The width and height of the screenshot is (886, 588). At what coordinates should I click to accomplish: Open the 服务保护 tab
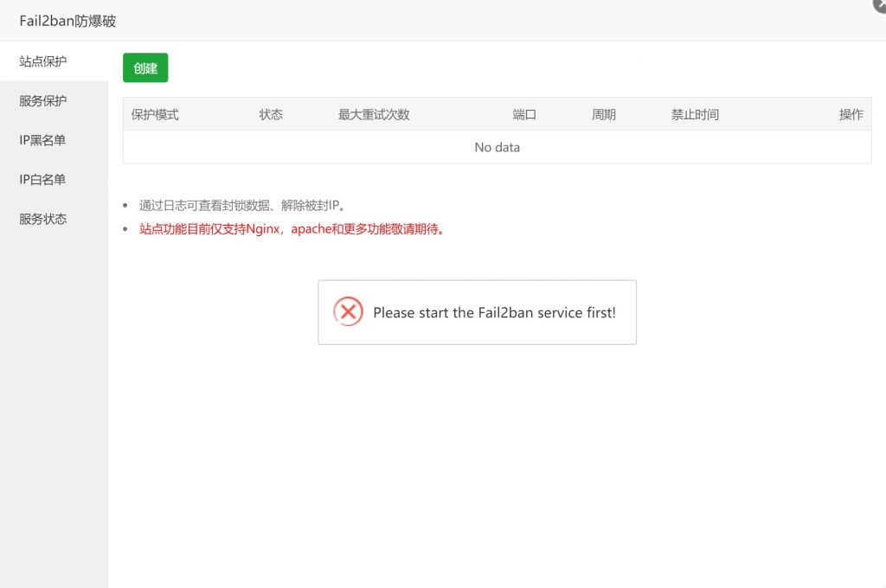[x=43, y=100]
